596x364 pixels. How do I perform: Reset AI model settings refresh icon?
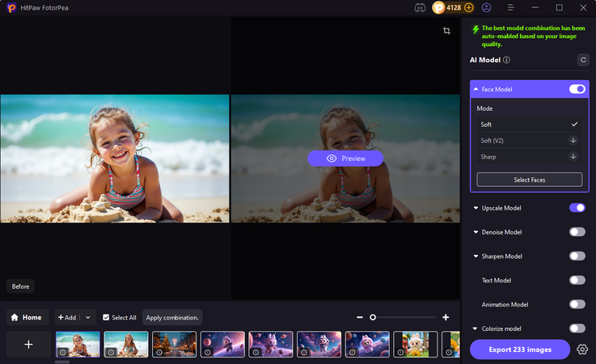(583, 60)
